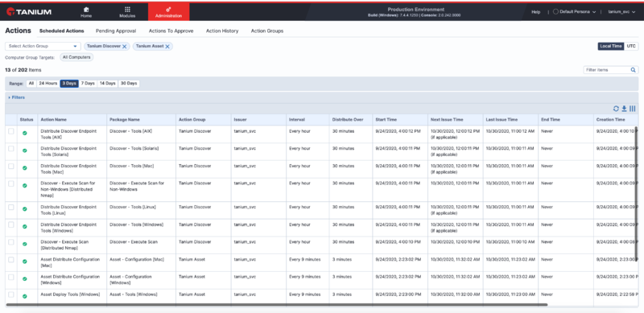Check the Distribute Discover Endpoint Tools [Mac] row

[x=11, y=166]
